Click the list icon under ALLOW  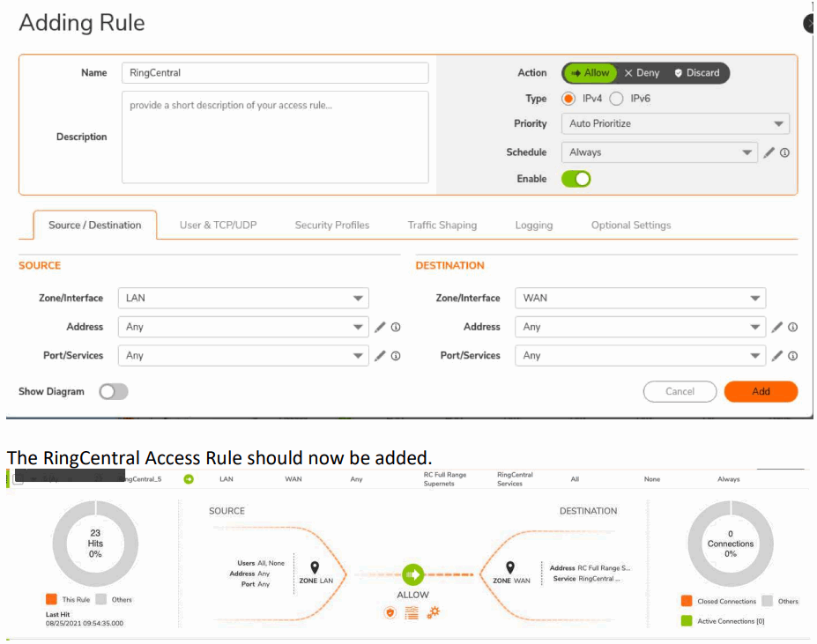point(412,613)
